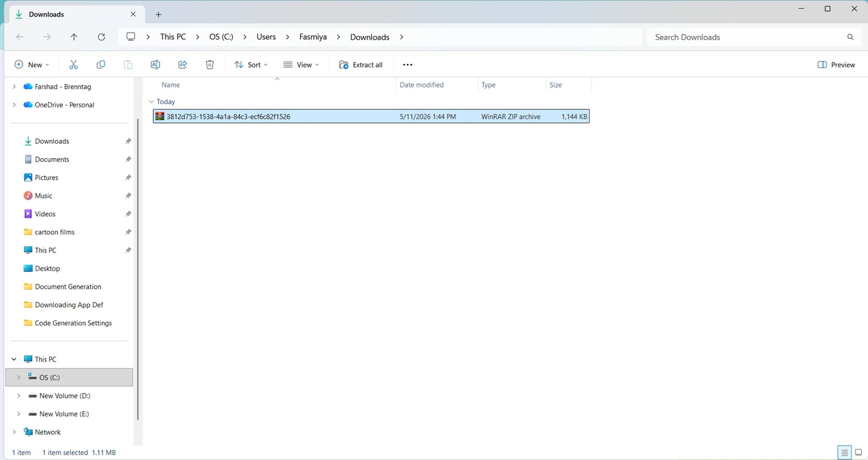This screenshot has width=868, height=460.
Task: Click the PC monitor icon in address bar
Action: [131, 37]
